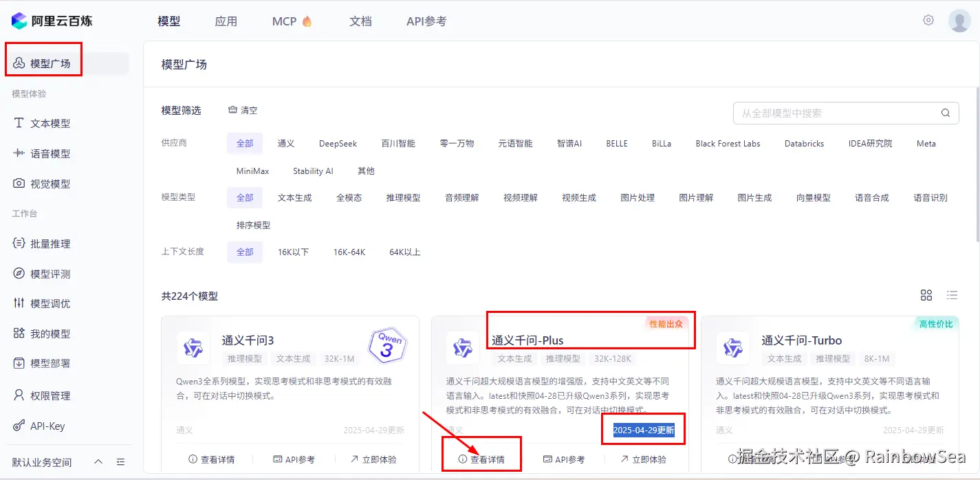The width and height of the screenshot is (980, 480).
Task: Click the search magnifier icon
Action: (946, 113)
